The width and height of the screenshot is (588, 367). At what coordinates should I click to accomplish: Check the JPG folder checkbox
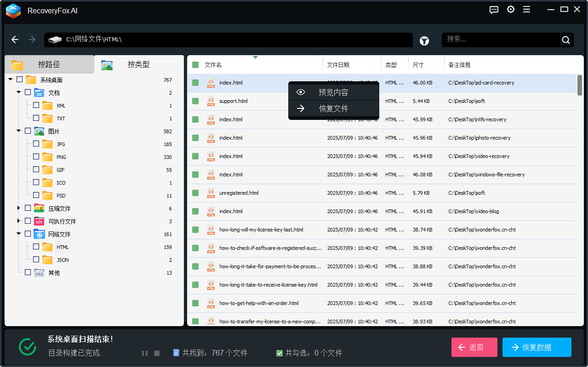coord(36,144)
